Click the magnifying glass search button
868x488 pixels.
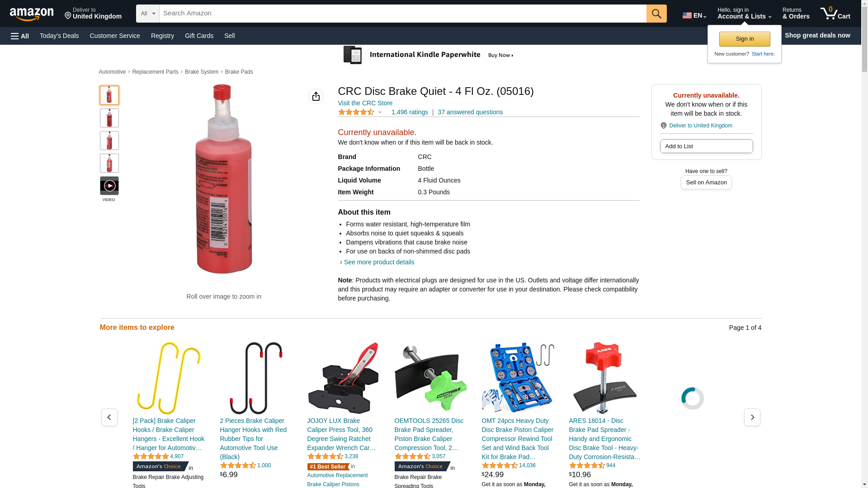tap(656, 14)
